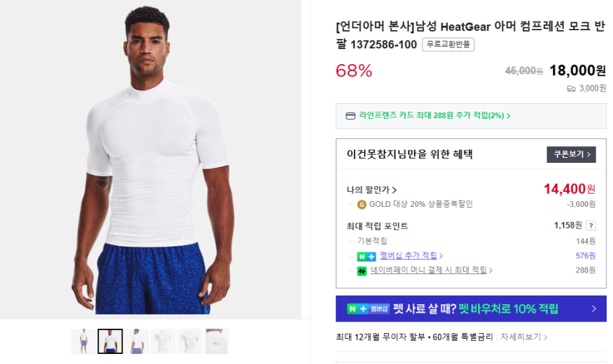Click the 무료교환반품 badge
Image resolution: width=613 pixels, height=364 pixels.
pos(448,45)
